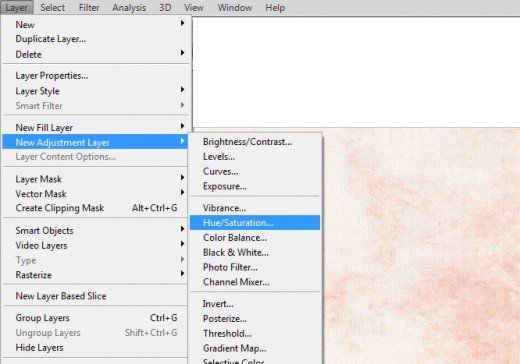Open the 3D menu
Image resolution: width=520 pixels, height=364 pixels.
(165, 7)
